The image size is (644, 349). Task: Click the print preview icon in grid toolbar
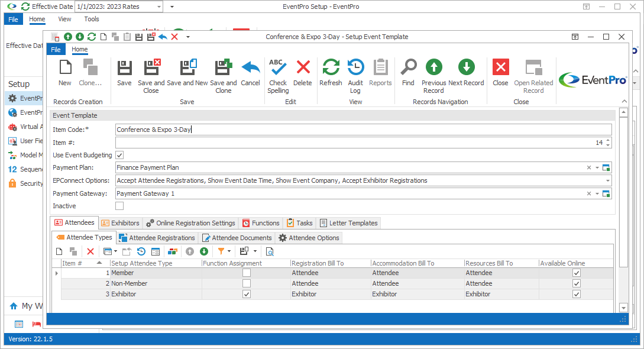[270, 251]
